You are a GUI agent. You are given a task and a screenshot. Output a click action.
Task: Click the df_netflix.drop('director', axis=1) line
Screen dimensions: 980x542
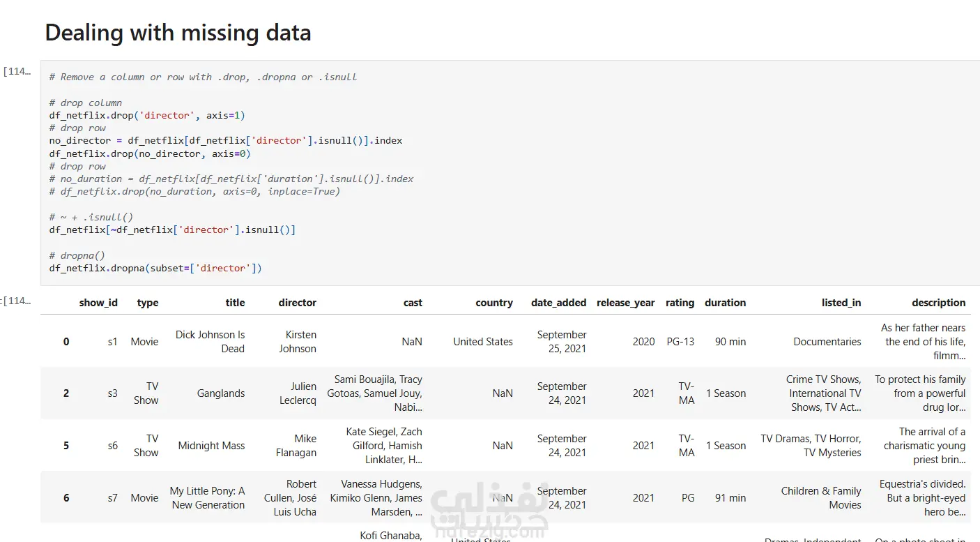click(x=147, y=115)
